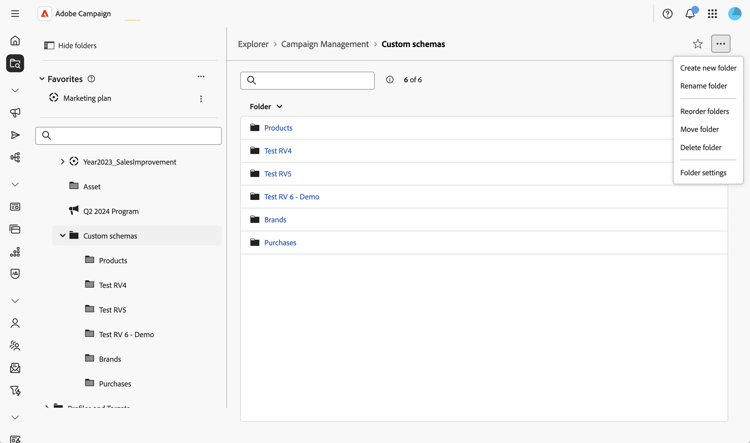Screen dimensions: 750x443
Task: Open the Campaigns megaphone icon in sidebar
Action: (15, 113)
